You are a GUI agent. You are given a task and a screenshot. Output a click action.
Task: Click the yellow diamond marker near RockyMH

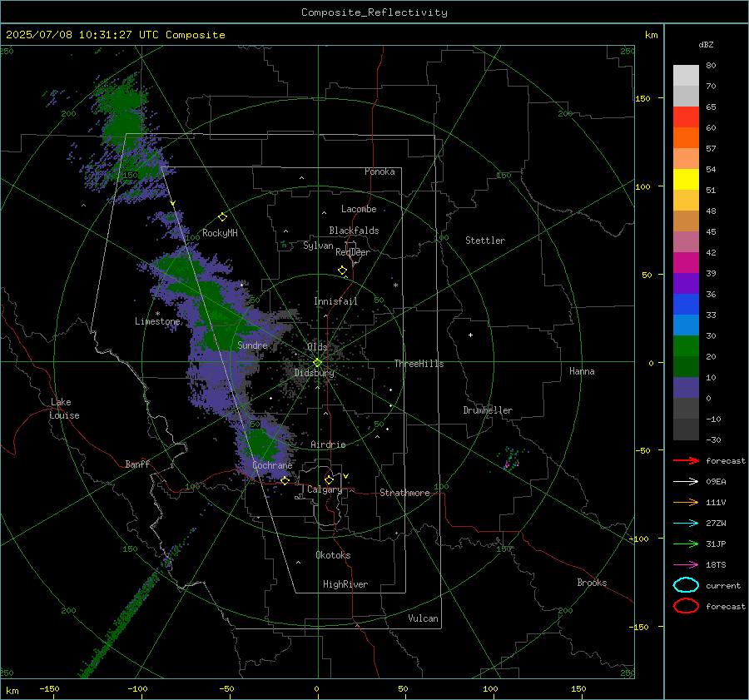(222, 217)
